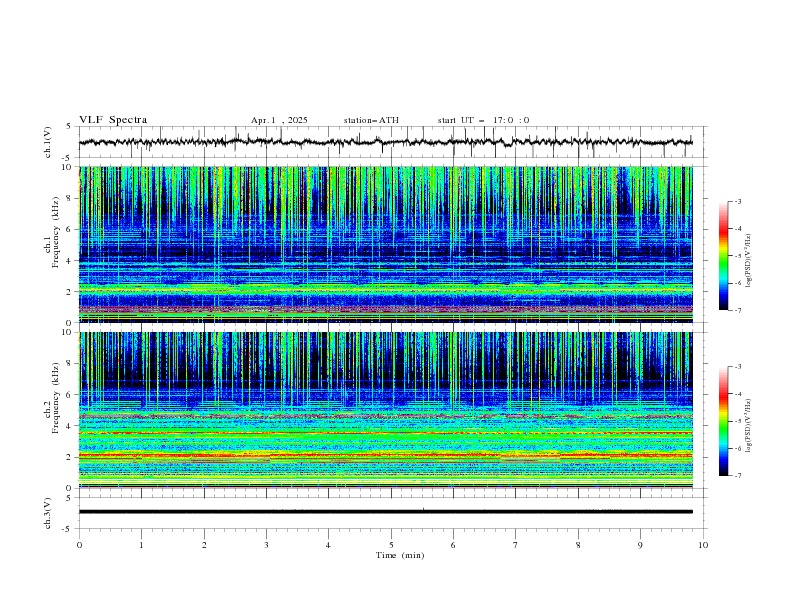Screen dimensions: 792x612
Task: Click time axis tick label "0"
Action: pos(79,545)
